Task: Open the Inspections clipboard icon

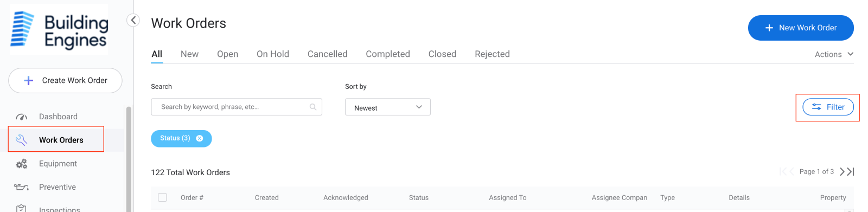Action: coord(21,209)
